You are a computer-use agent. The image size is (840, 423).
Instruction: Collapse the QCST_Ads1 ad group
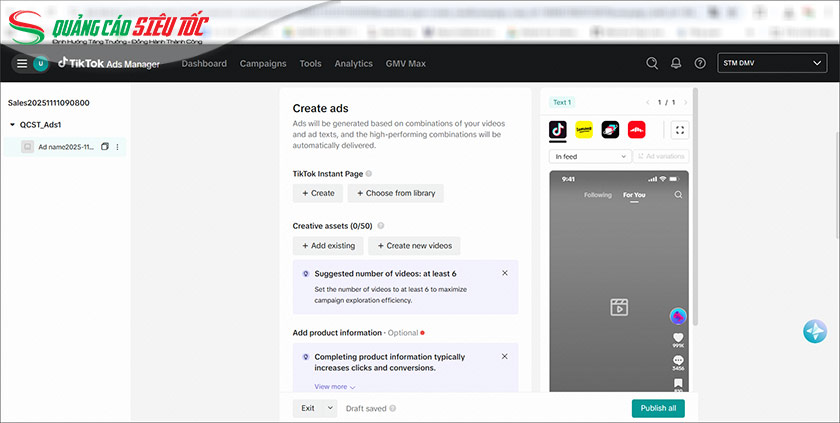click(11, 125)
